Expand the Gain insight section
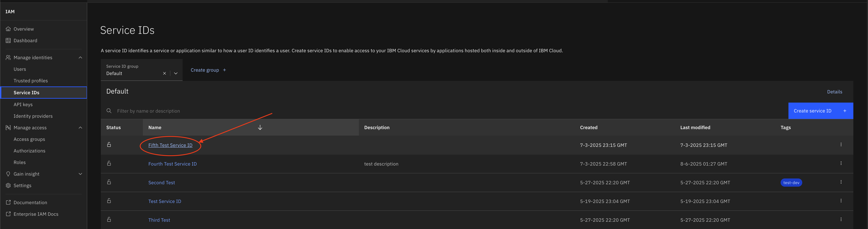The width and height of the screenshot is (868, 229). click(x=80, y=174)
